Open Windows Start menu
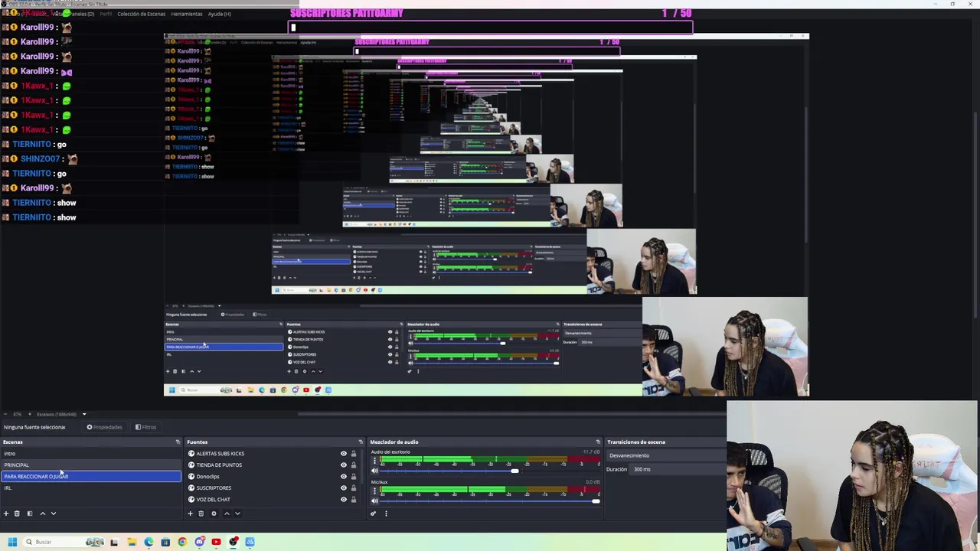This screenshot has width=980, height=551. [12, 542]
